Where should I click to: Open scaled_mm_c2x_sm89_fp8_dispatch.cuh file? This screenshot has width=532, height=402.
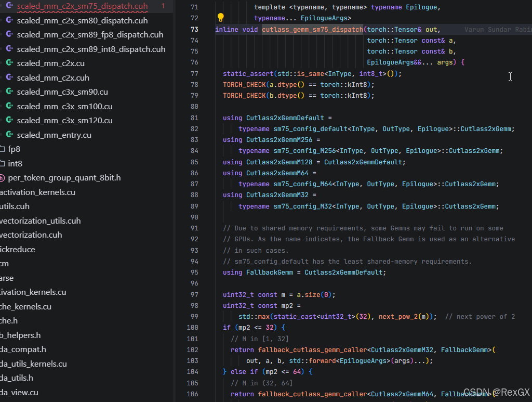pyautogui.click(x=90, y=35)
